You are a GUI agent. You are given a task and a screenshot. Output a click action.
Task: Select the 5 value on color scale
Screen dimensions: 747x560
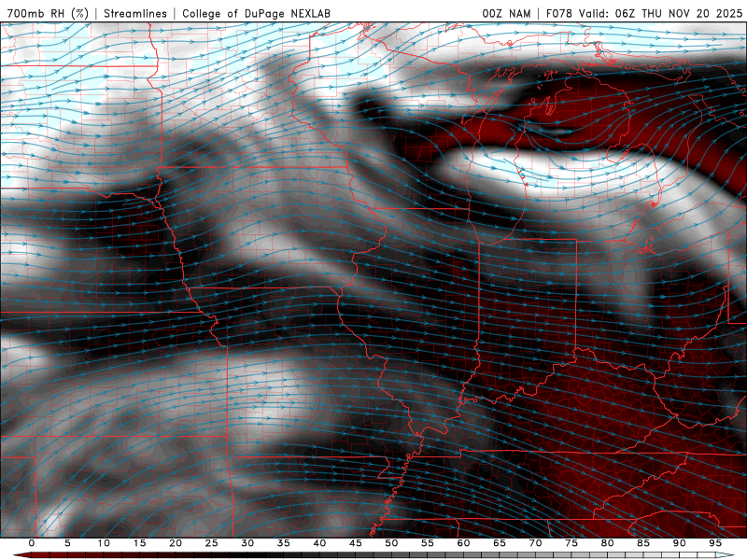pos(67,543)
